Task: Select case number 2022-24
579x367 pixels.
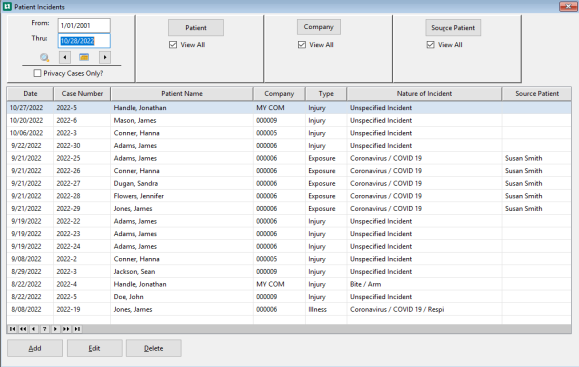Action: point(68,246)
